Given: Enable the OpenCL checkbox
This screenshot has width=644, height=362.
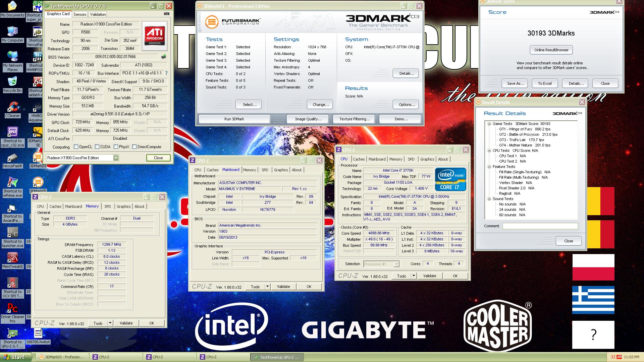Looking at the screenshot, I should click(x=76, y=147).
